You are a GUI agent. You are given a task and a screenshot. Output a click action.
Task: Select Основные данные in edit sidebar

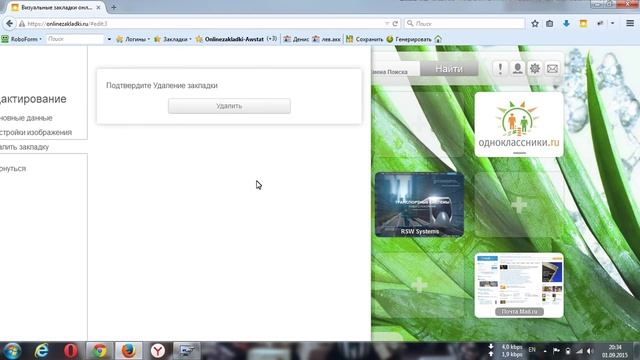[26, 118]
